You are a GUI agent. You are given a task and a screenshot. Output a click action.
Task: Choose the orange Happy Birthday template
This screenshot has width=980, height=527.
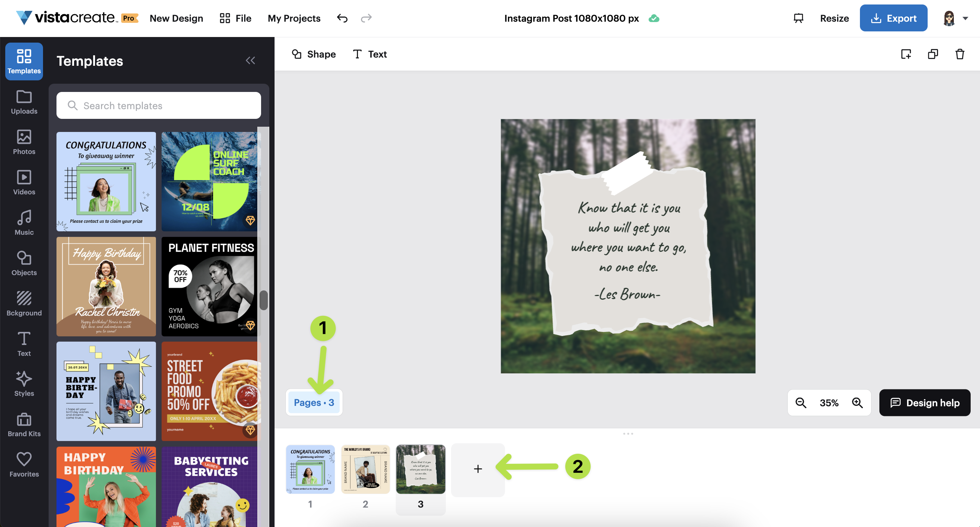[x=106, y=487]
